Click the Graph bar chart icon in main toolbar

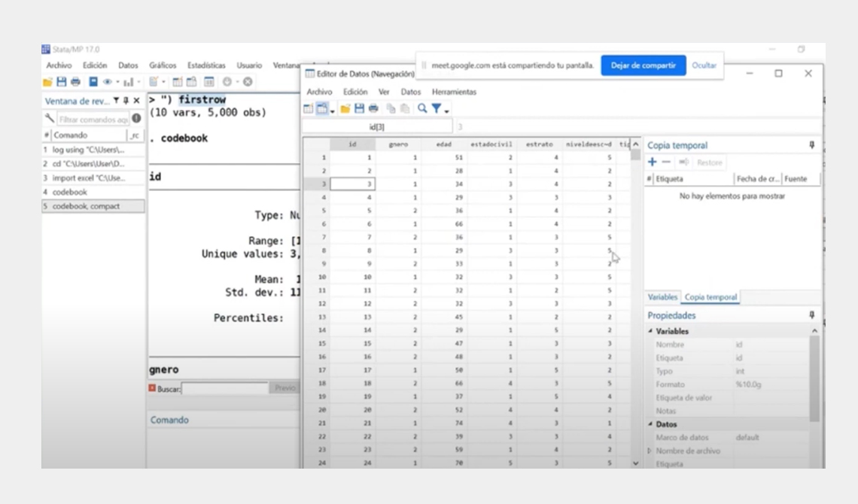(x=129, y=82)
